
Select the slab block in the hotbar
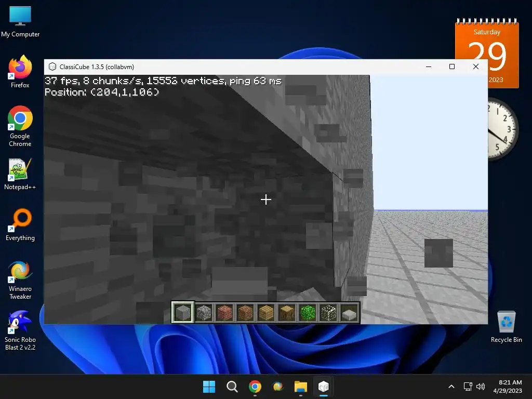(x=349, y=312)
